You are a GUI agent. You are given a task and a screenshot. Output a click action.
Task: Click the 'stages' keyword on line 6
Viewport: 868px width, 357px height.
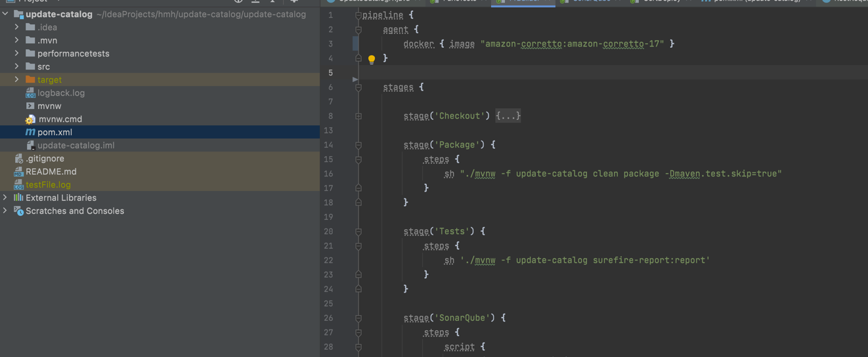pos(399,87)
